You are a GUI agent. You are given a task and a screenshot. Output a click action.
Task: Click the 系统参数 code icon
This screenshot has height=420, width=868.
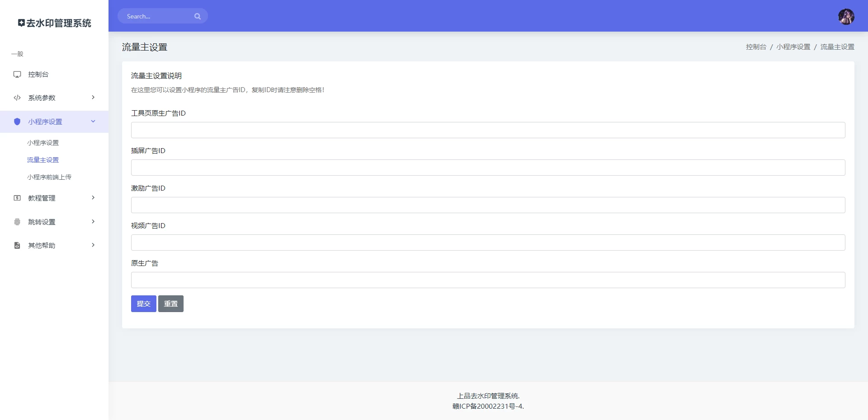(x=17, y=98)
